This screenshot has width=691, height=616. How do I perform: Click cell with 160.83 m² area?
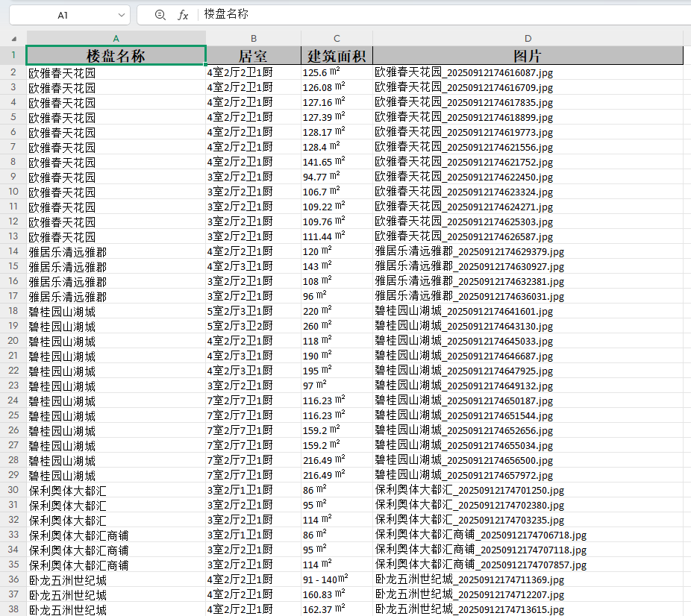pyautogui.click(x=337, y=595)
